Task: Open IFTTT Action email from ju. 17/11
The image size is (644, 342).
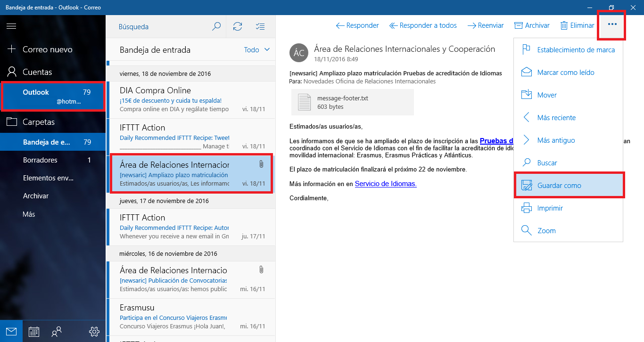Action: point(191,227)
